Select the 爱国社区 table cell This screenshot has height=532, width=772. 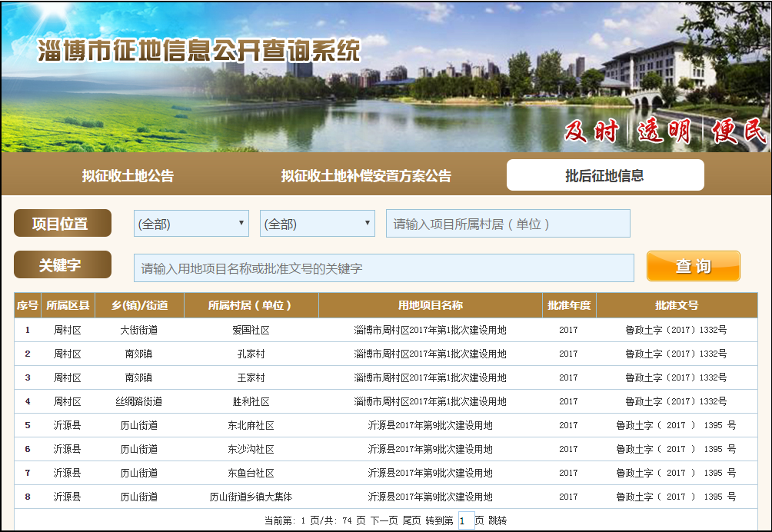[251, 331]
